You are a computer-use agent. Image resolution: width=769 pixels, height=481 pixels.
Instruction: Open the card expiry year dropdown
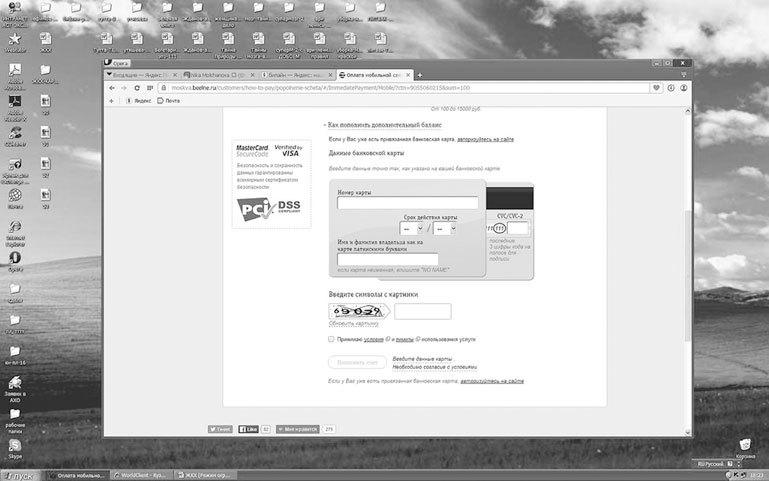click(445, 229)
